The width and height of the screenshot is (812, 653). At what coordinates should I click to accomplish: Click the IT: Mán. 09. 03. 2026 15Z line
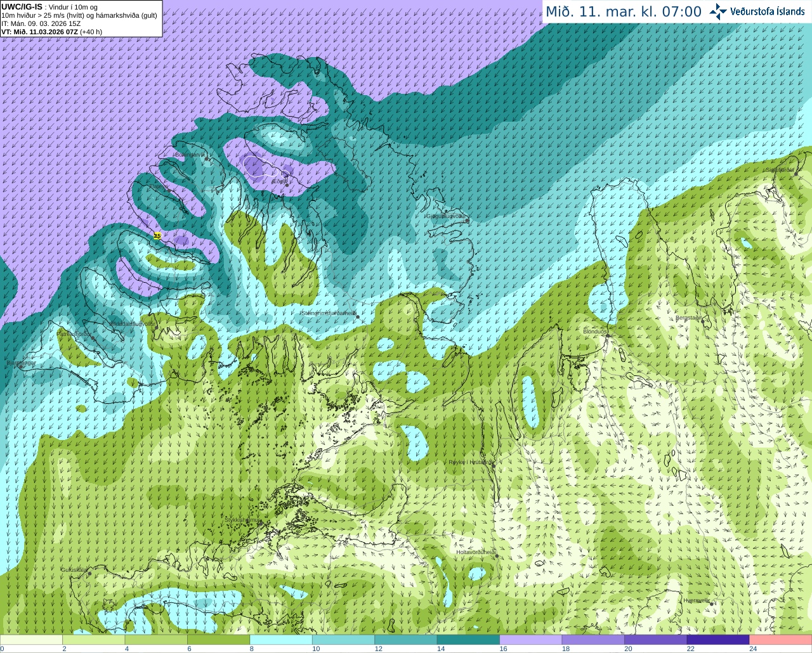coord(41,23)
